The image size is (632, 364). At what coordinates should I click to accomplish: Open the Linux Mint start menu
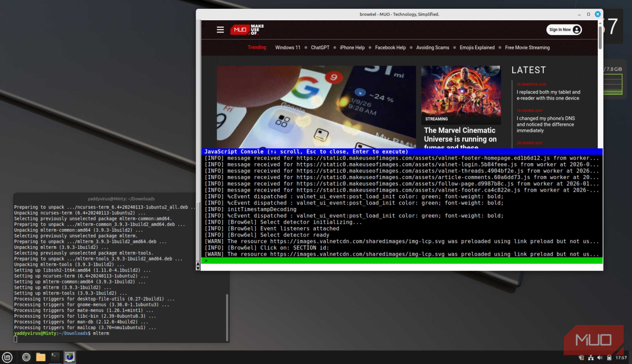pos(7,357)
